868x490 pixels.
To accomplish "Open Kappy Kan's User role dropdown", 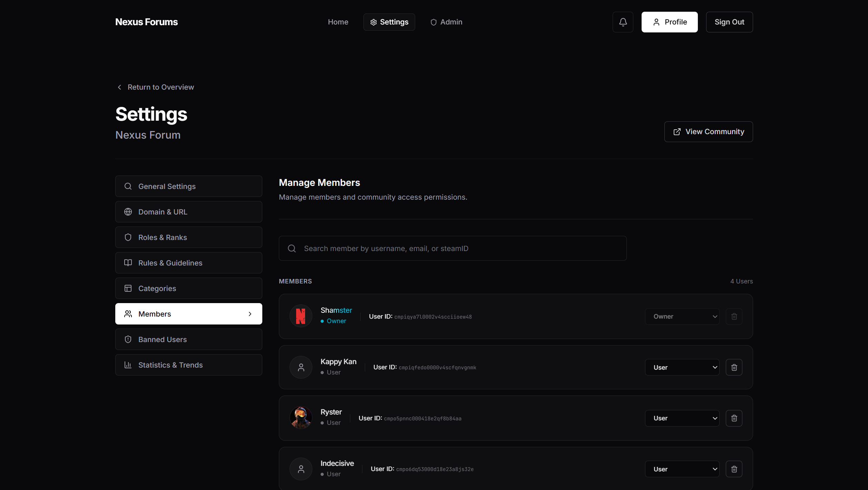I will 682,367.
